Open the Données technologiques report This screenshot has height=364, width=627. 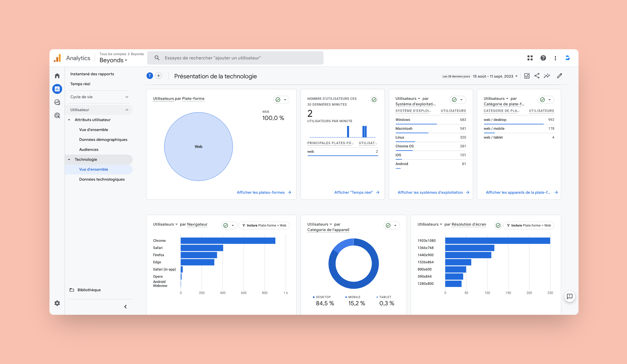coord(102,179)
